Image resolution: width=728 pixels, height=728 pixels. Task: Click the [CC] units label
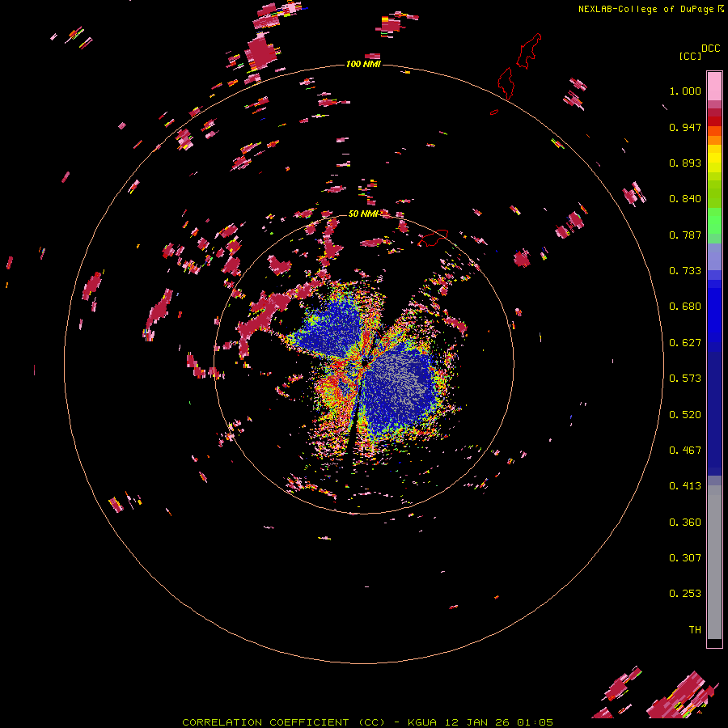point(690,56)
